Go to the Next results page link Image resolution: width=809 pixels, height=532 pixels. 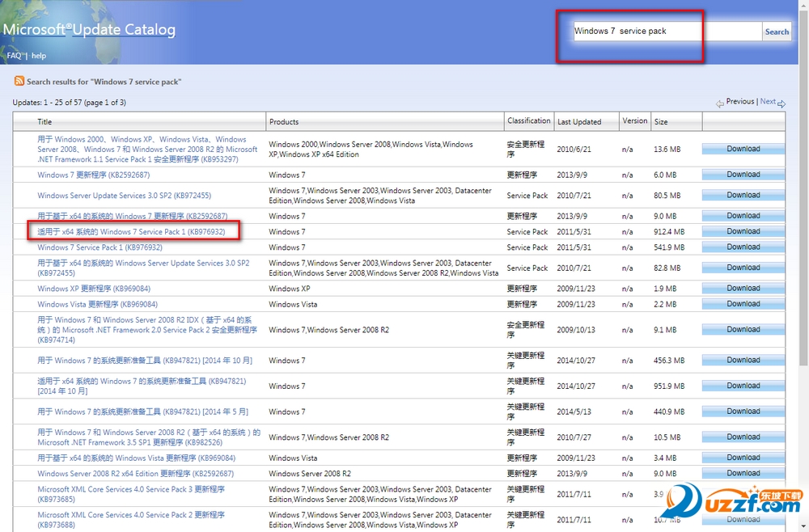coord(768,102)
